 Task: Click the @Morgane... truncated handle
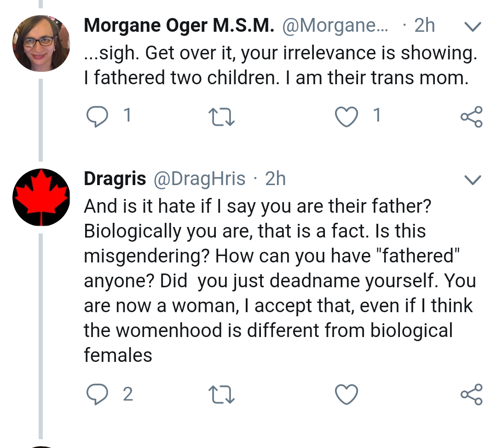tap(335, 25)
